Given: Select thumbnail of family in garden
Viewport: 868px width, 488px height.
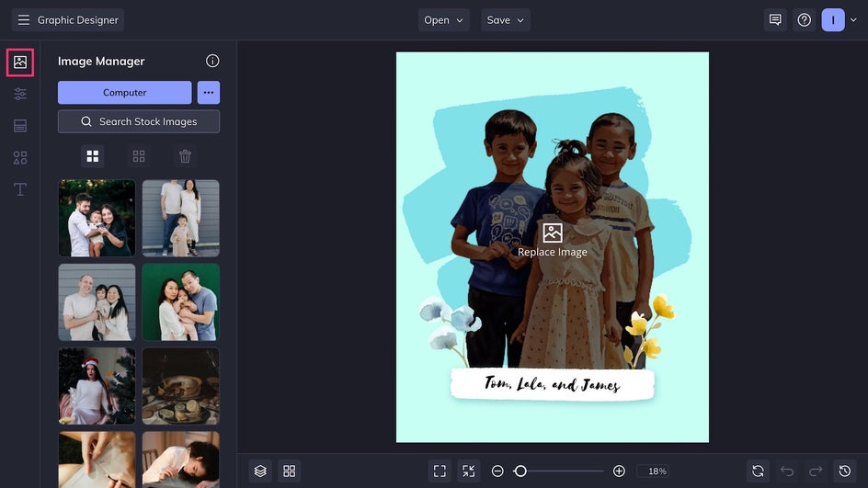Looking at the screenshot, I should [97, 218].
